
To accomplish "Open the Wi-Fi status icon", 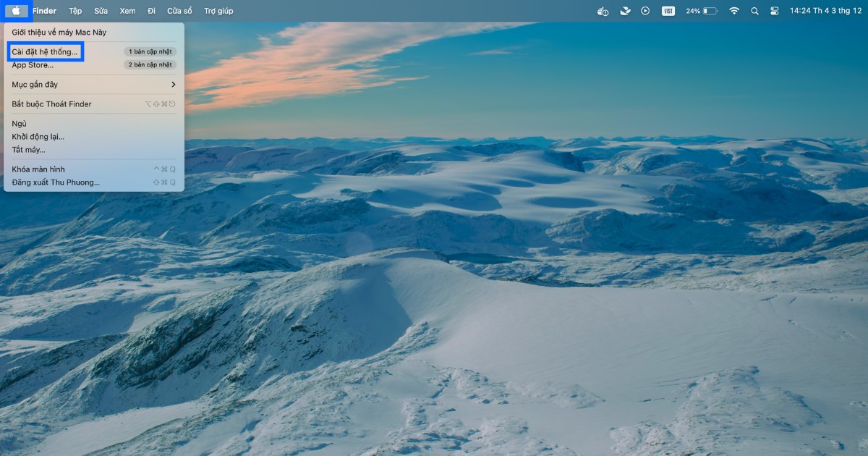I will (x=734, y=11).
